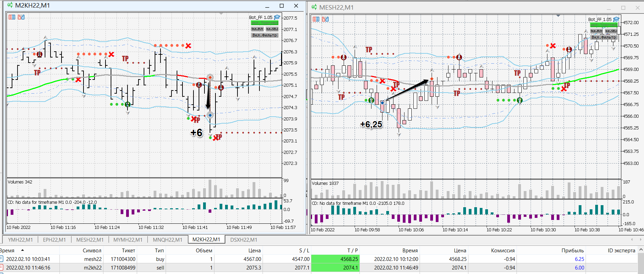The image size is (644, 274).
Task: Click the trade panel icon in MESH22 chart
Action: pyautogui.click(x=316, y=19)
